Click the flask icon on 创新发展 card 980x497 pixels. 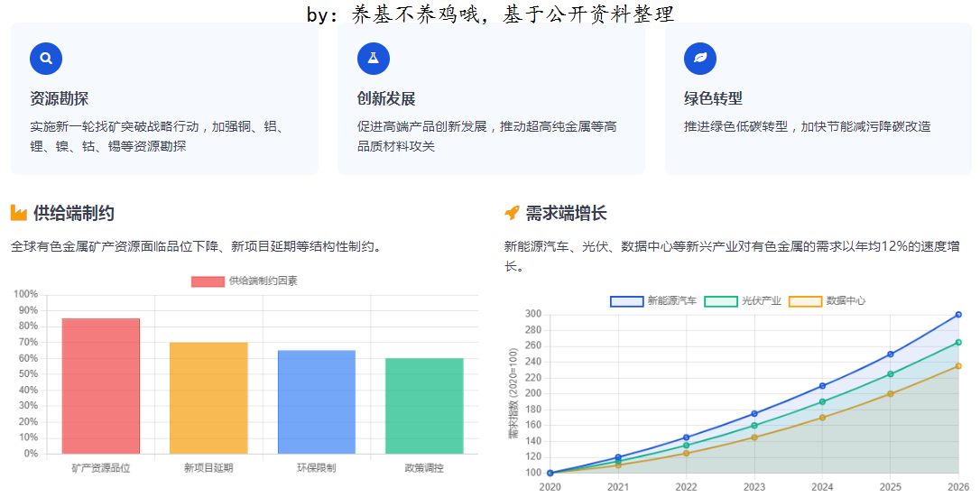373,59
